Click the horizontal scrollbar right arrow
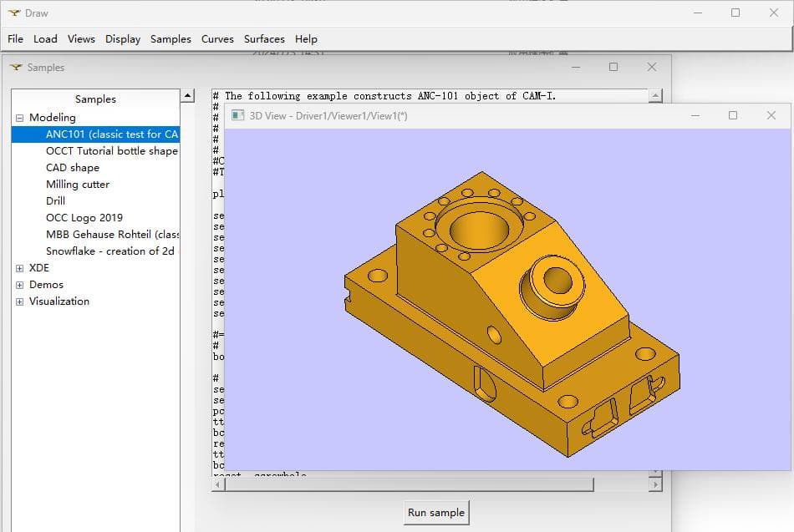Screen dimensions: 794x532 [x=655, y=484]
